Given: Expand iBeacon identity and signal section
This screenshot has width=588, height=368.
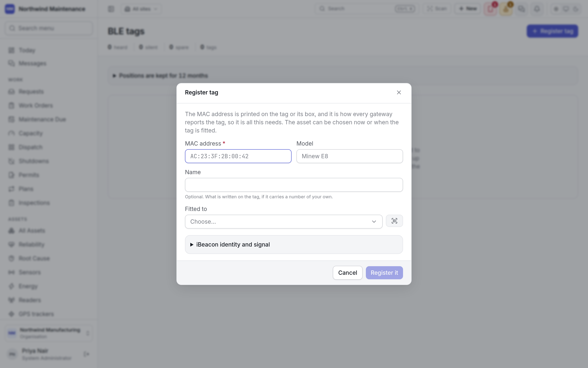Looking at the screenshot, I should click(x=294, y=244).
